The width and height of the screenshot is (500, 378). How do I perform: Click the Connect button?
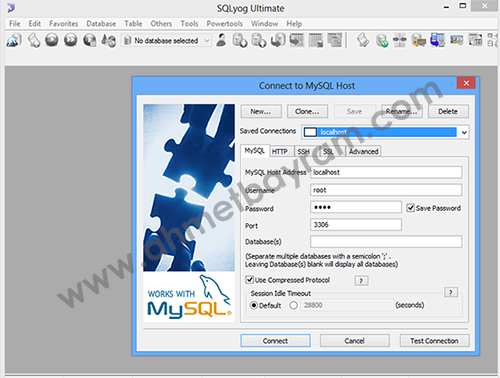pyautogui.click(x=275, y=341)
